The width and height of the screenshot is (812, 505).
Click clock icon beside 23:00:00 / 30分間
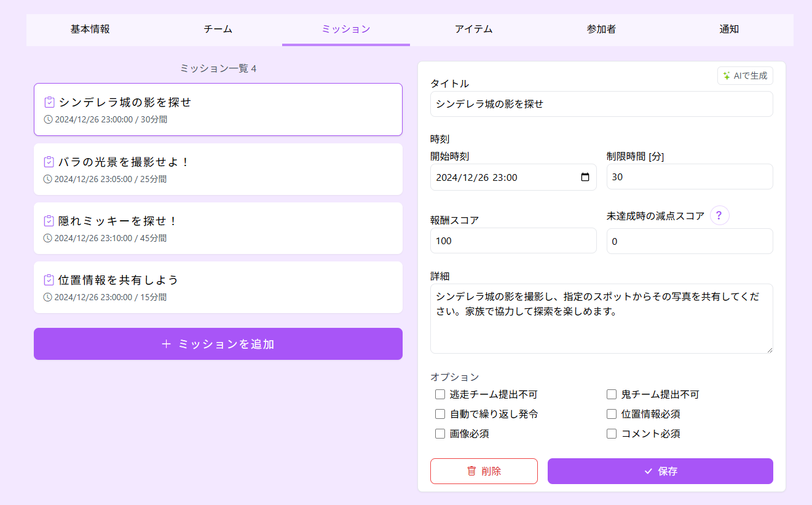[49, 119]
